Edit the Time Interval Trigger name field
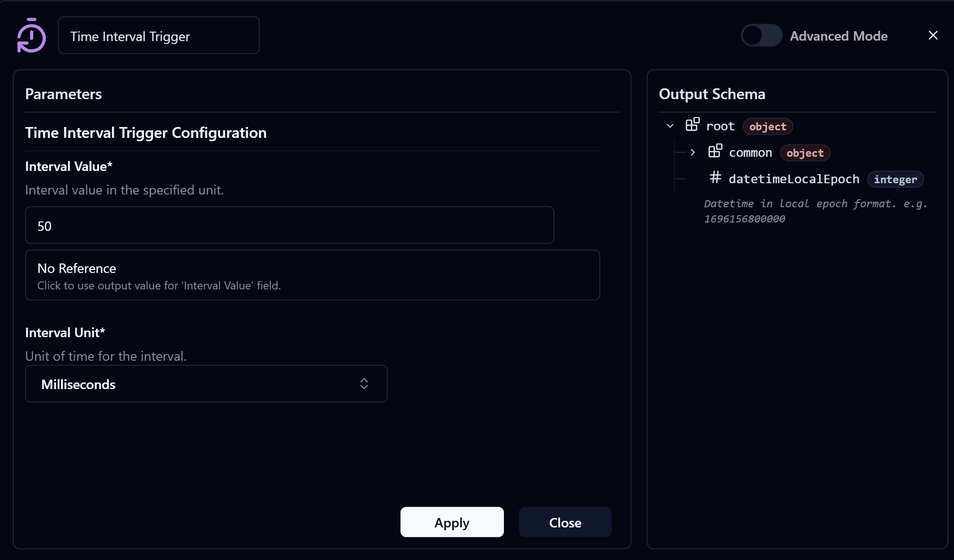Image resolution: width=954 pixels, height=560 pixels. click(159, 35)
